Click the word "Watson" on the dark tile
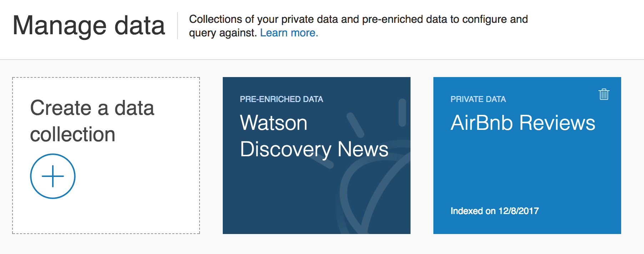Image resolution: width=644 pixels, height=254 pixels. point(274,123)
